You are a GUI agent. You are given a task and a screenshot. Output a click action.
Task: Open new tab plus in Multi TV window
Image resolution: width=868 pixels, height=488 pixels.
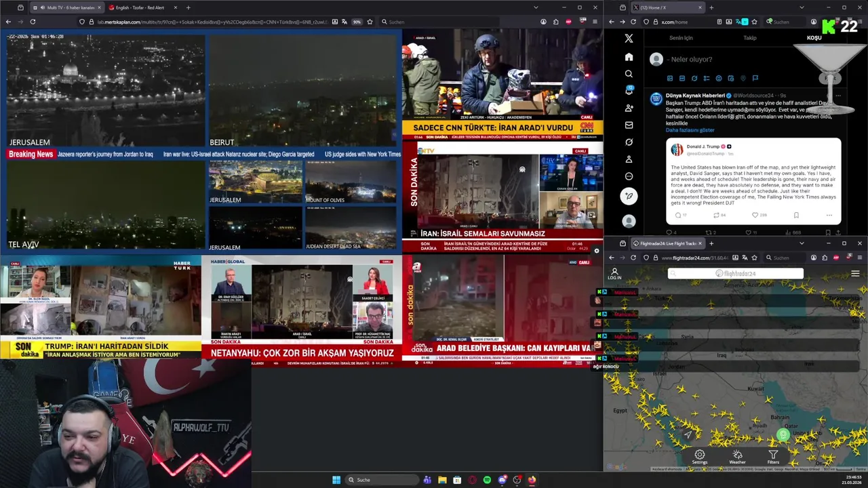point(188,7)
